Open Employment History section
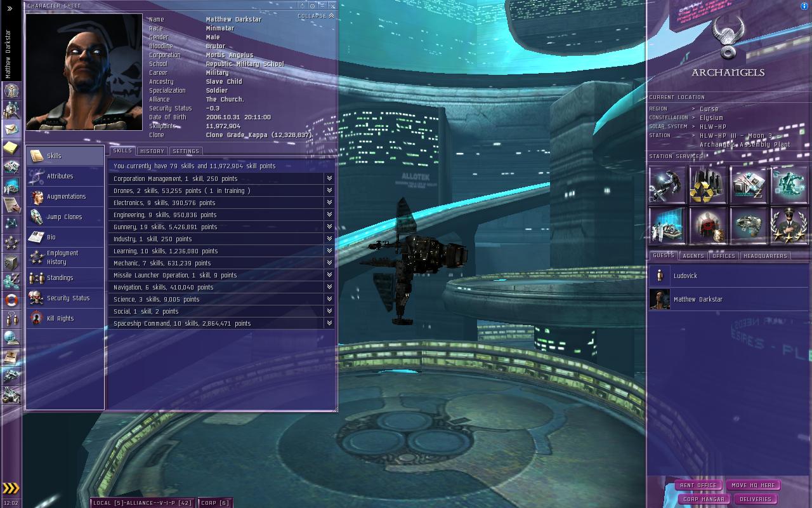The height and width of the screenshot is (508, 812). tap(65, 257)
